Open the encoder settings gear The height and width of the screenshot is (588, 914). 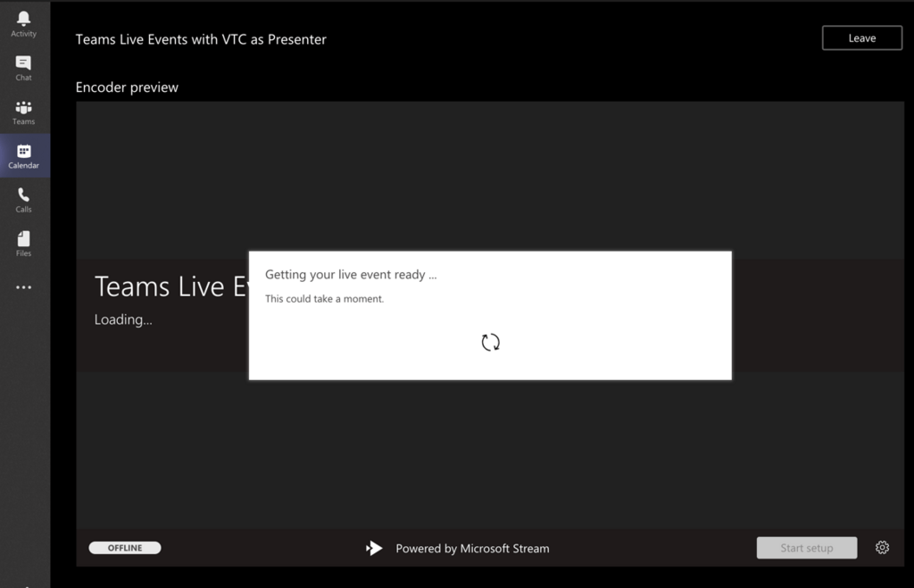point(882,548)
